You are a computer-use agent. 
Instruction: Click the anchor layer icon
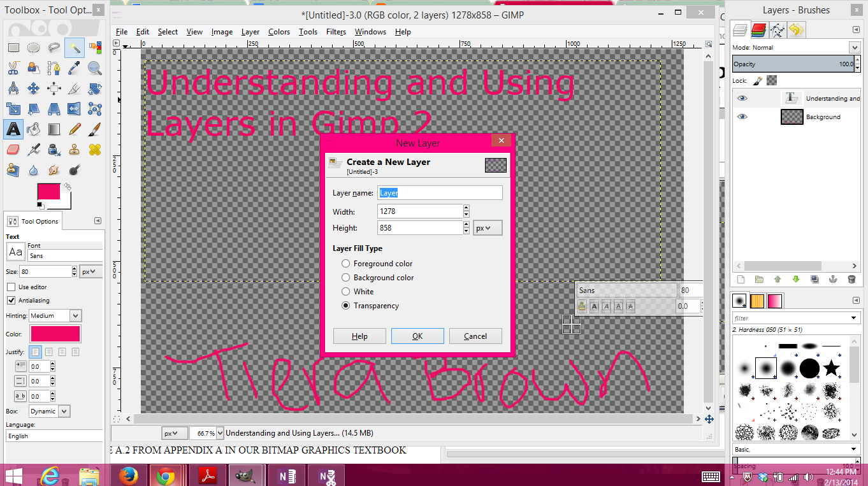832,279
